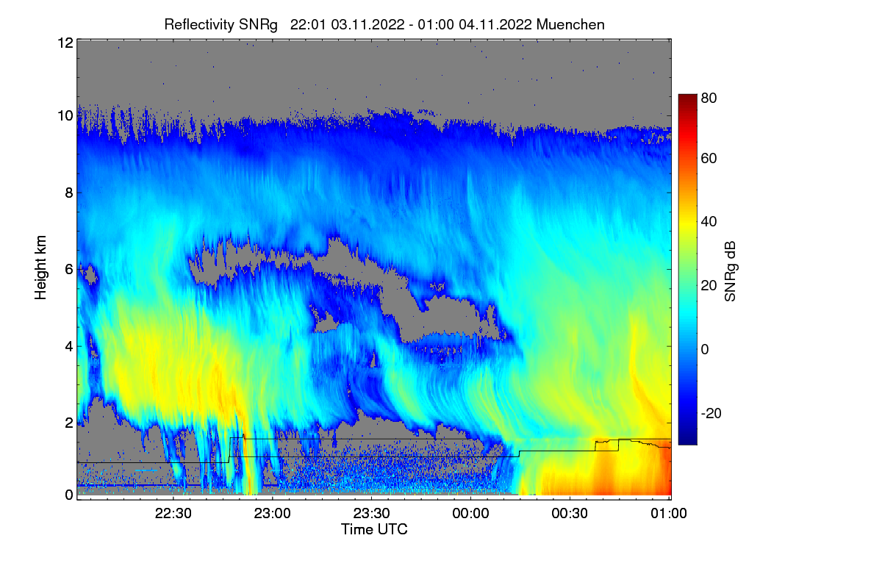The height and width of the screenshot is (588, 882).
Task: Click the 23:30 time axis tick label
Action: click(372, 514)
